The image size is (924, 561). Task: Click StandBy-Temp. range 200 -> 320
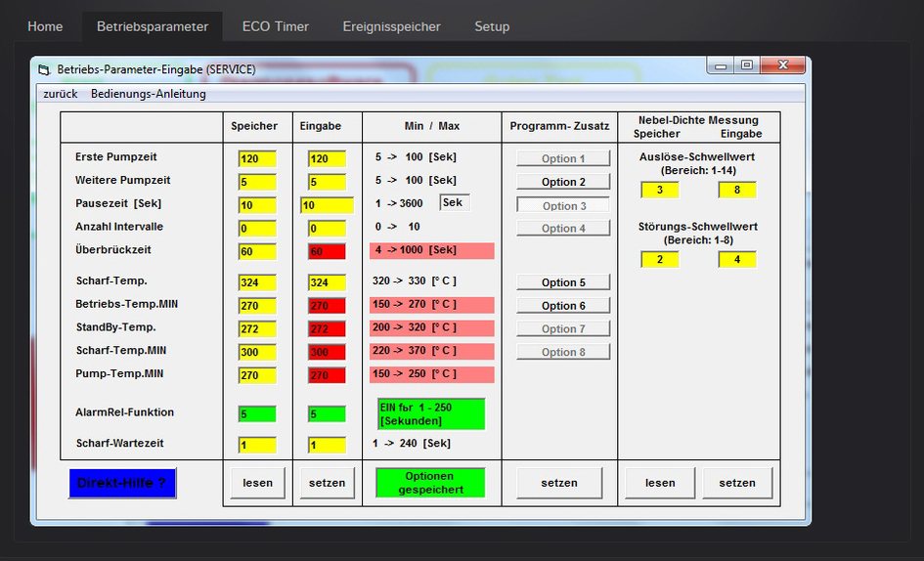click(x=432, y=327)
